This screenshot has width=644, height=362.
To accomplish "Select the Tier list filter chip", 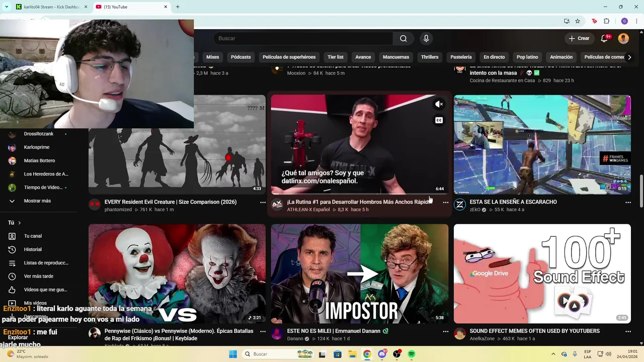I will [336, 57].
